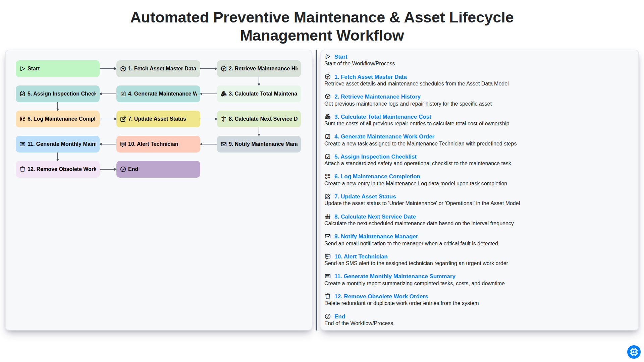This screenshot has width=644, height=362.
Task: Click the calendar-check icon in Assign Inspection node
Action: 22,94
